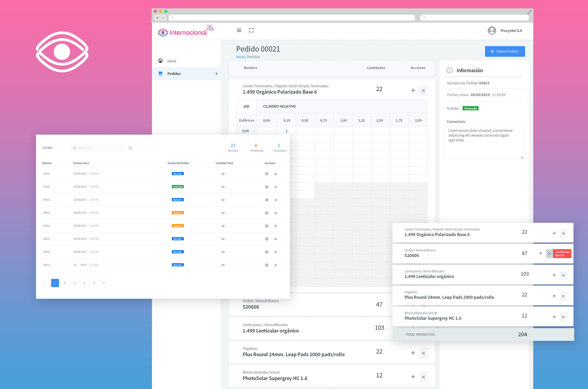
Task: Click the Estado del Pedido column header
Action: coord(178,163)
